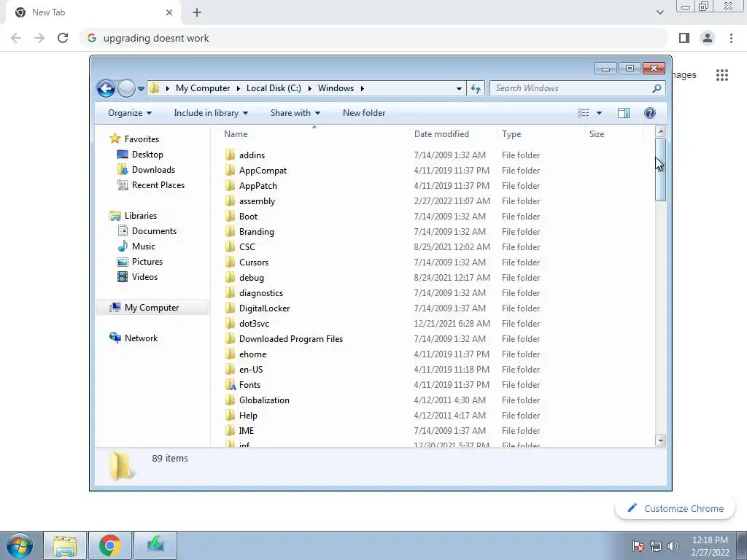This screenshot has height=560, width=747.
Task: Select Network in navigation pane
Action: click(x=141, y=338)
